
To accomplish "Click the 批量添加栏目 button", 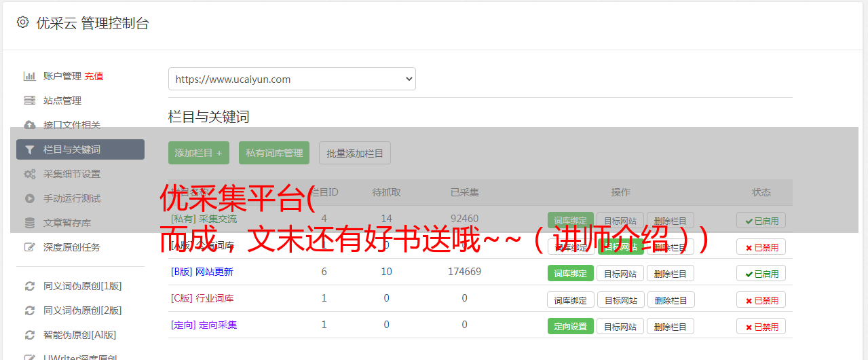I will [355, 153].
